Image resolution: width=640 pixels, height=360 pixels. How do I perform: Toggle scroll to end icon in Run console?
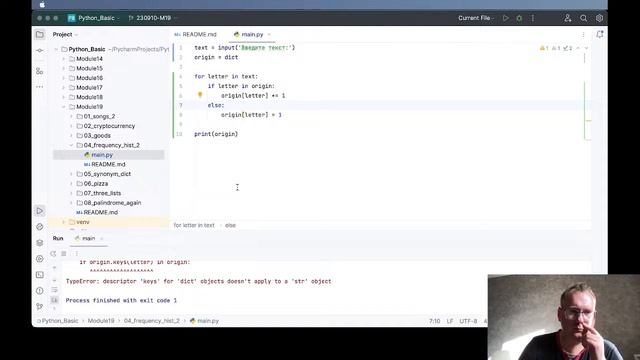pyautogui.click(x=54, y=300)
